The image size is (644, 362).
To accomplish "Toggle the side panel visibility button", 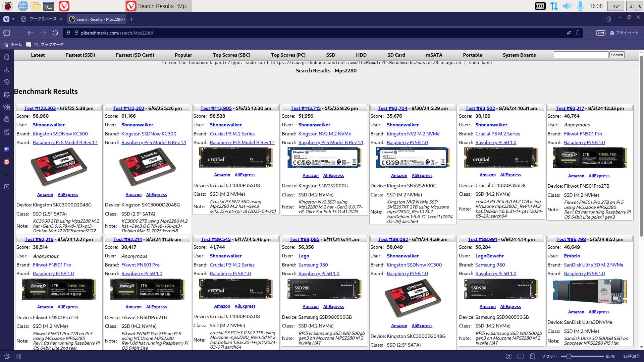I will [x=7, y=33].
